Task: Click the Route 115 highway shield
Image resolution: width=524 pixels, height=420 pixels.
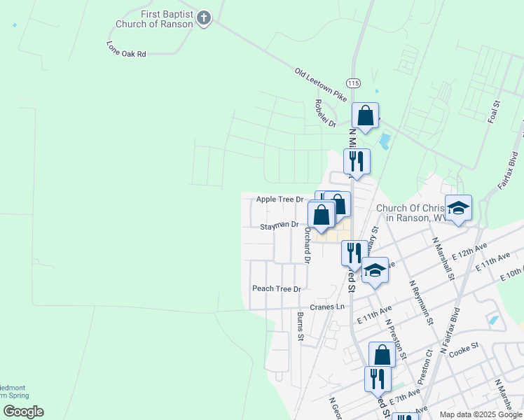Action: coord(353,83)
